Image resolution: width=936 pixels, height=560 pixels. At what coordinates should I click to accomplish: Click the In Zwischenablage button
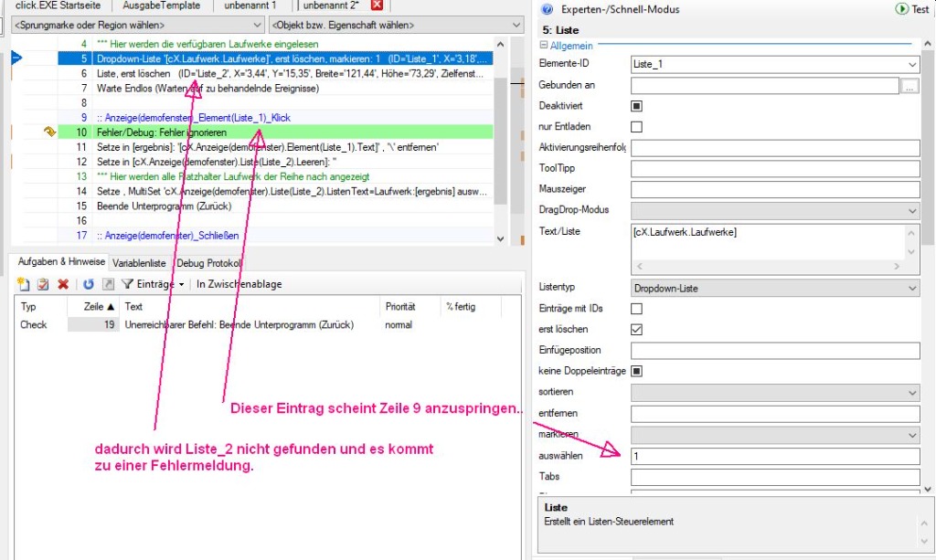(239, 284)
